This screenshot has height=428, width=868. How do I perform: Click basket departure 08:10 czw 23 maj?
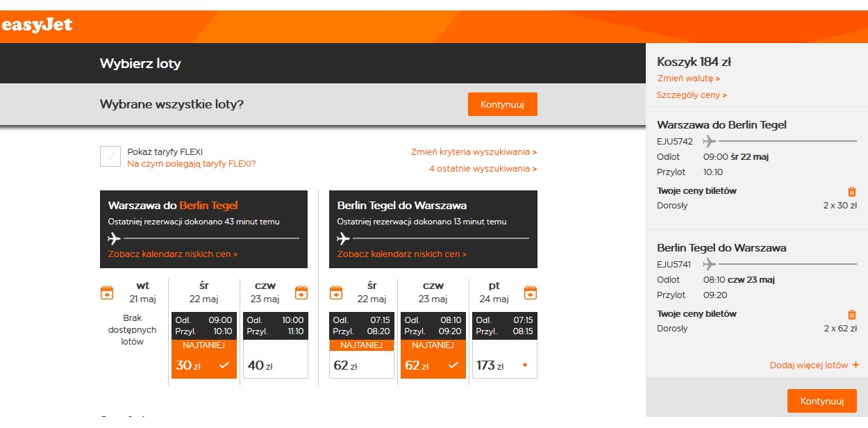click(739, 280)
